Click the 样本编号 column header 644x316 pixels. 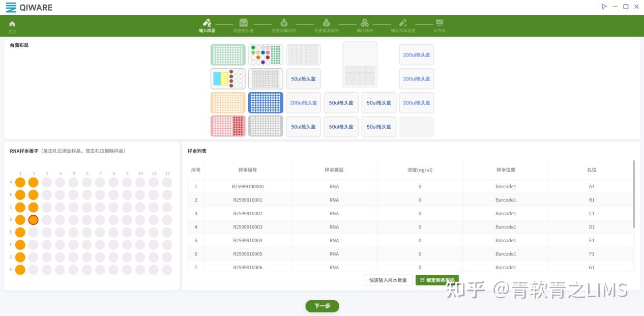click(x=248, y=170)
